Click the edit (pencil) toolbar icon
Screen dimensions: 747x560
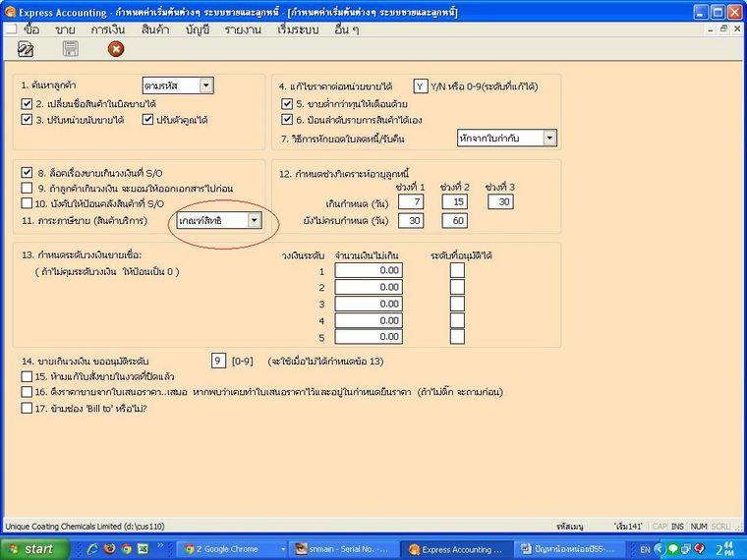click(x=24, y=48)
